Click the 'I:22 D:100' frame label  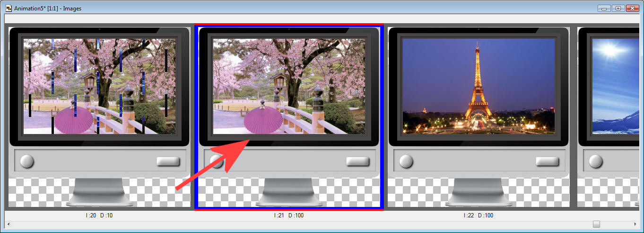[479, 215]
